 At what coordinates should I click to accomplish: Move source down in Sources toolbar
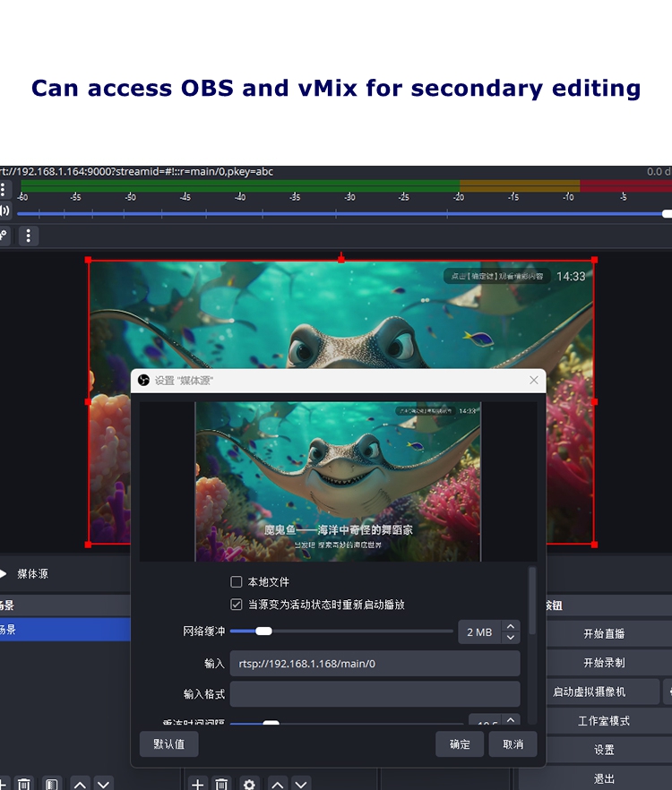301,784
